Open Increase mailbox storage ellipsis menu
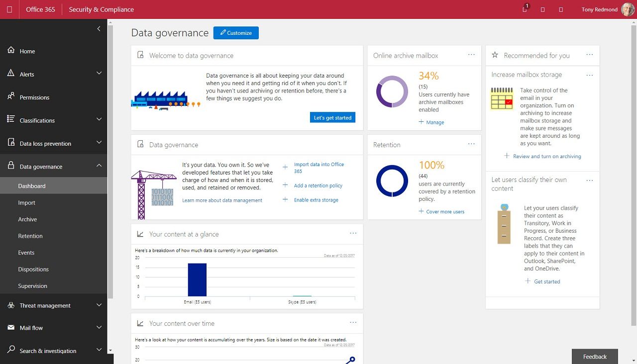This screenshot has width=637, height=364. coord(590,75)
